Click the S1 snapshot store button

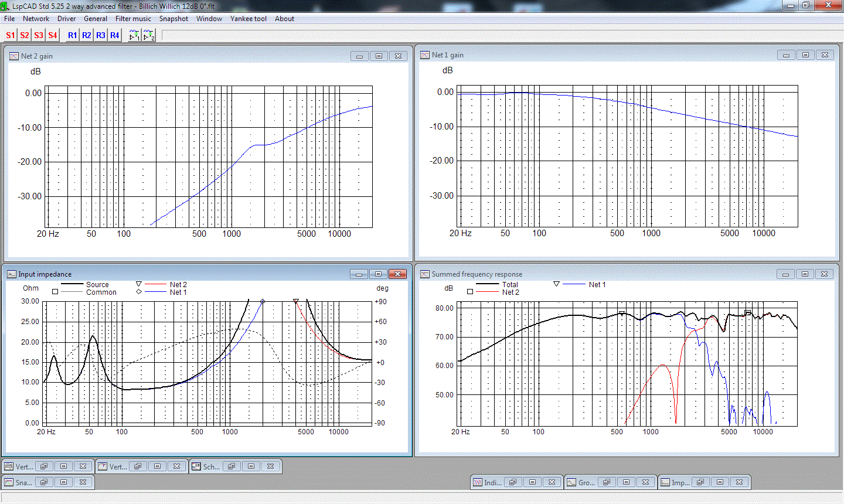(x=11, y=35)
